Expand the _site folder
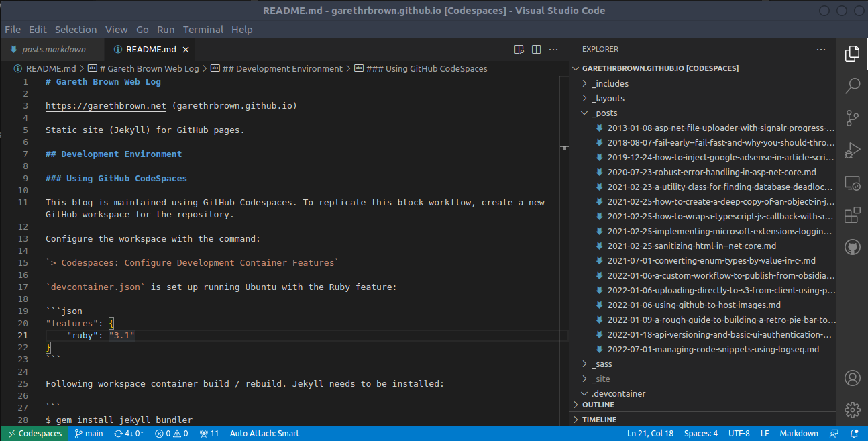Screen dimensions: 868x441 (x=702, y=379)
